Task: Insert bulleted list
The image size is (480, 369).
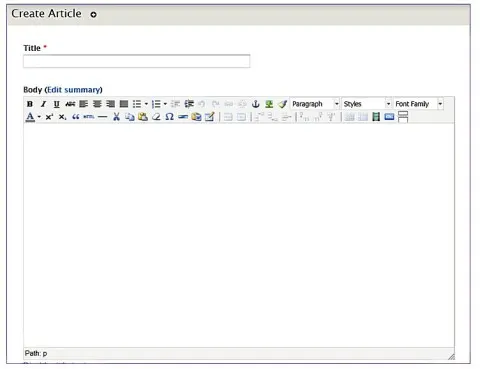Action: [x=137, y=104]
